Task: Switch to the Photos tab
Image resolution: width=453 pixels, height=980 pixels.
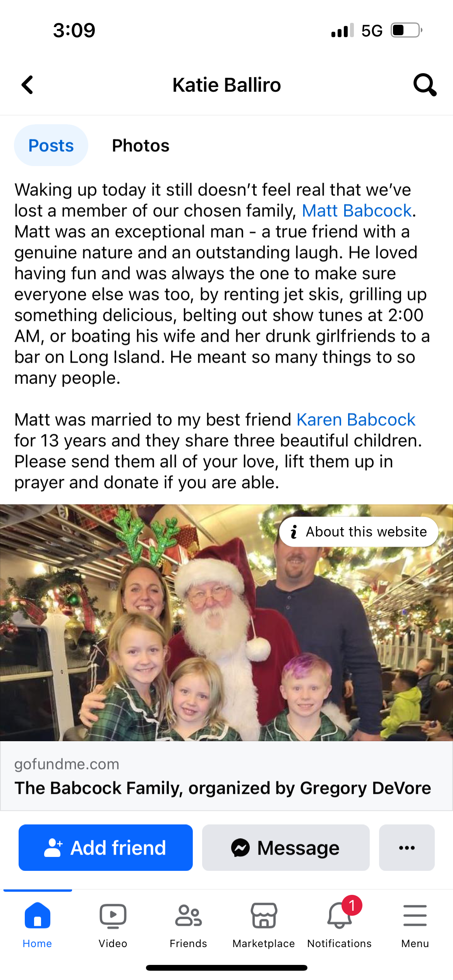Action: (141, 146)
